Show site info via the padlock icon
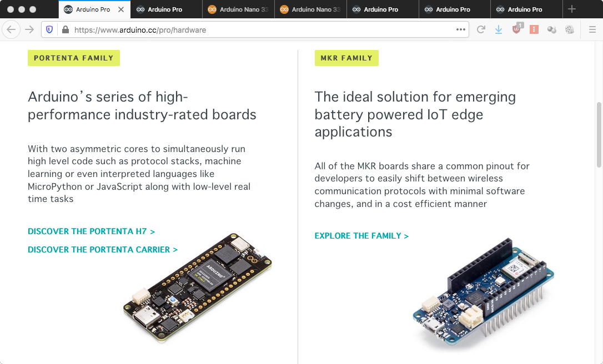Viewport: 603px width, 364px height. click(65, 29)
